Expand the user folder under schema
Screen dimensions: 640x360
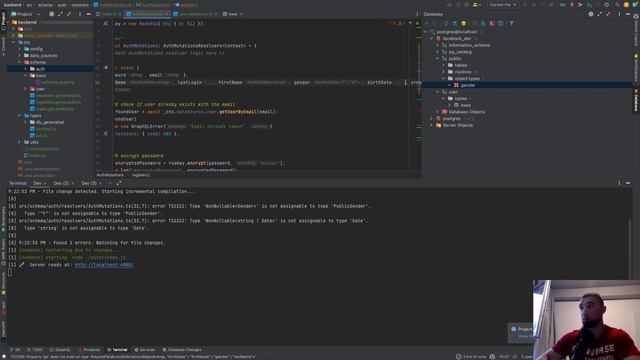coord(26,89)
